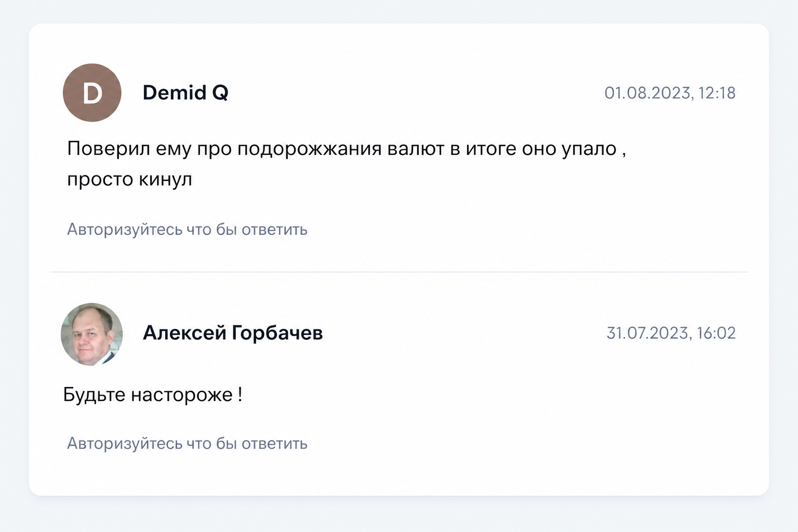
Task: Click the time 12:18 on first comment
Action: pos(717,93)
